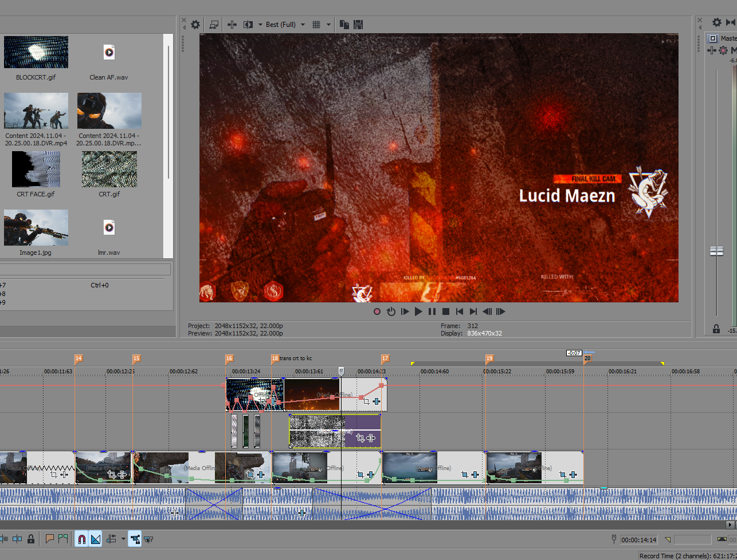Click the Insert Region icon
This screenshot has height=560, width=737.
pyautogui.click(x=62, y=539)
